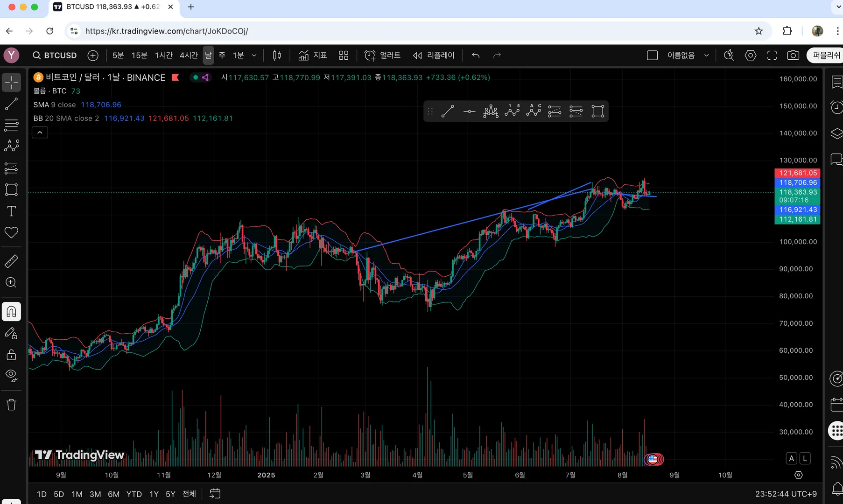Select the 6M date range
The width and height of the screenshot is (843, 504).
pos(113,494)
